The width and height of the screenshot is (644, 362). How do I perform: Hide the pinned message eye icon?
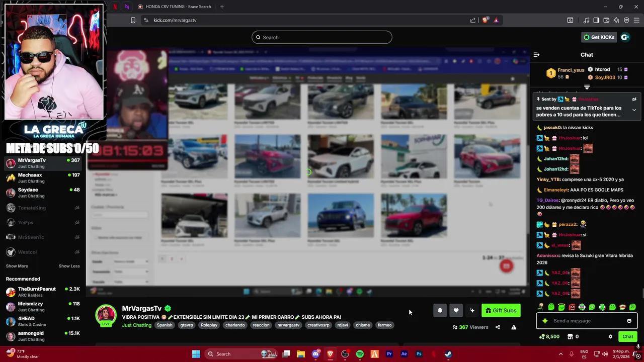[x=634, y=100]
